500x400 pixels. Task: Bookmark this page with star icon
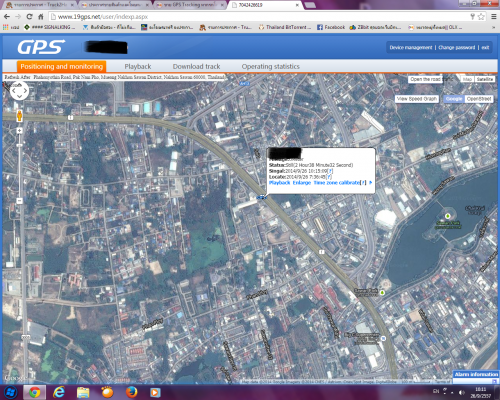481,16
